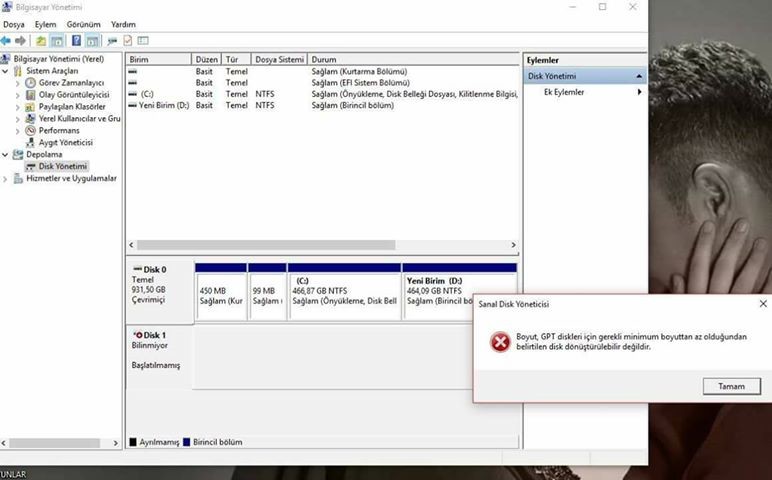Click the checkmark properties icon in the toolbar

coord(127,41)
